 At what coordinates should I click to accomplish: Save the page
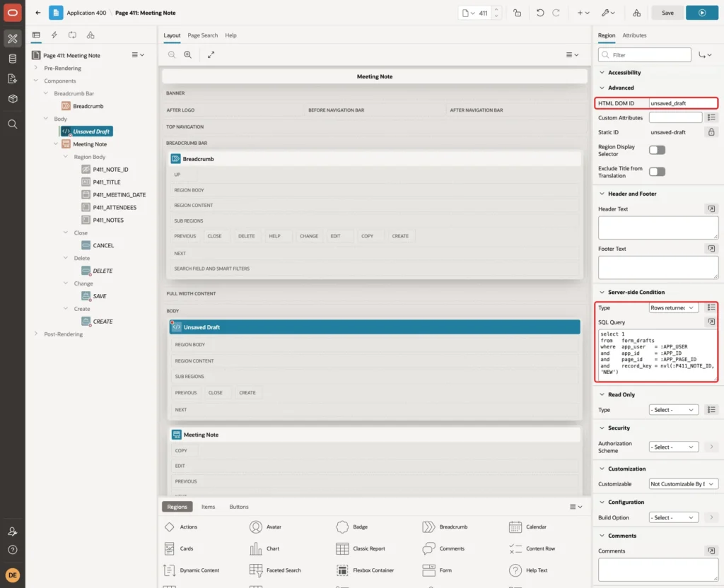click(667, 13)
